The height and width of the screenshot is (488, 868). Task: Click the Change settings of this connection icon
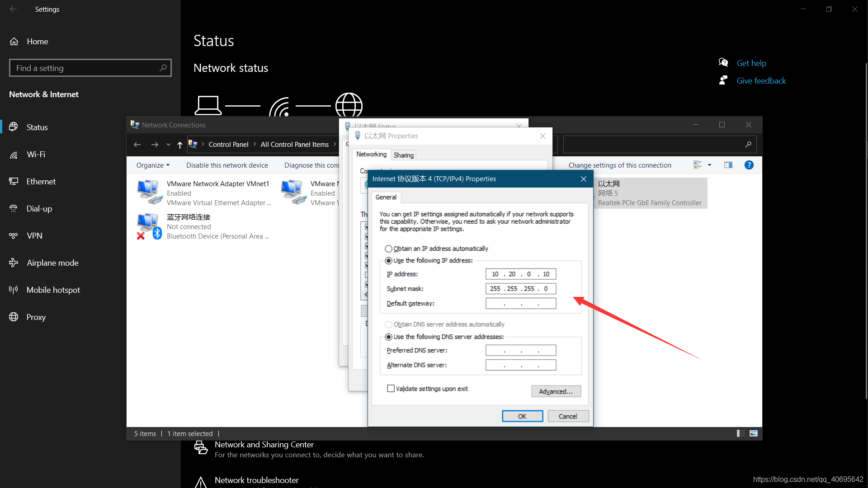[619, 165]
